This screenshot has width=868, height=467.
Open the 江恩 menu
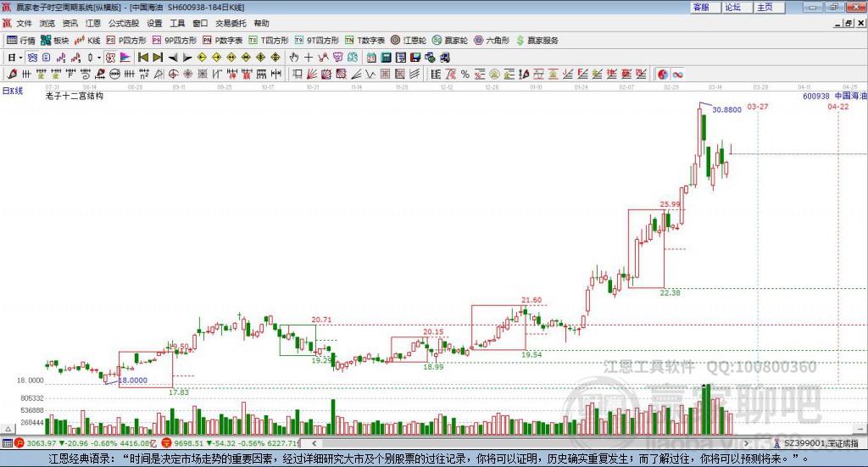93,23
